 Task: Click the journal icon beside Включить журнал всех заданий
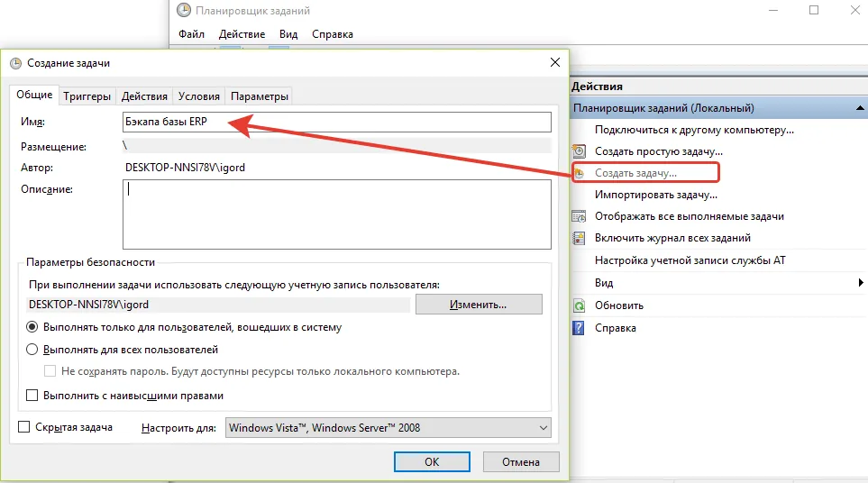(x=579, y=238)
